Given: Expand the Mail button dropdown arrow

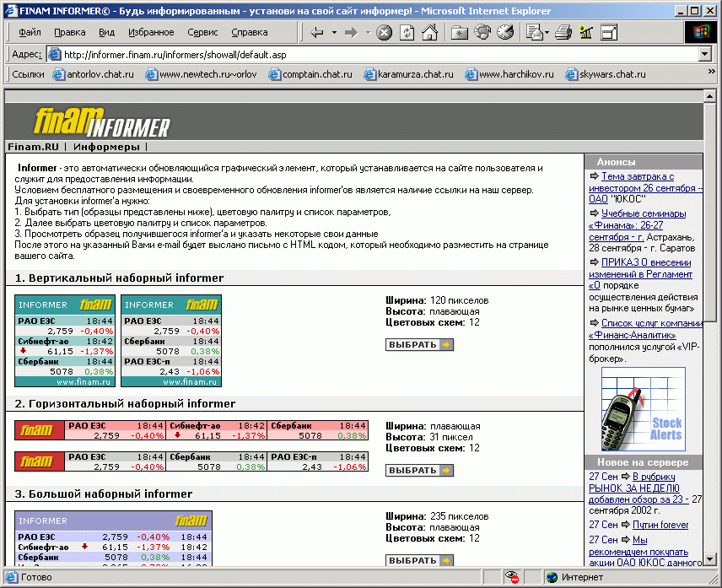Looking at the screenshot, I should point(547,33).
